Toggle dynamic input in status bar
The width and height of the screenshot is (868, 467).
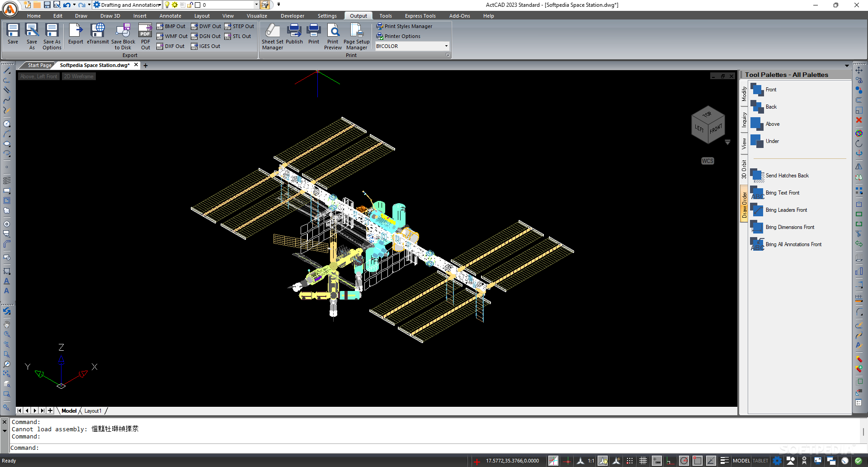coord(657,461)
